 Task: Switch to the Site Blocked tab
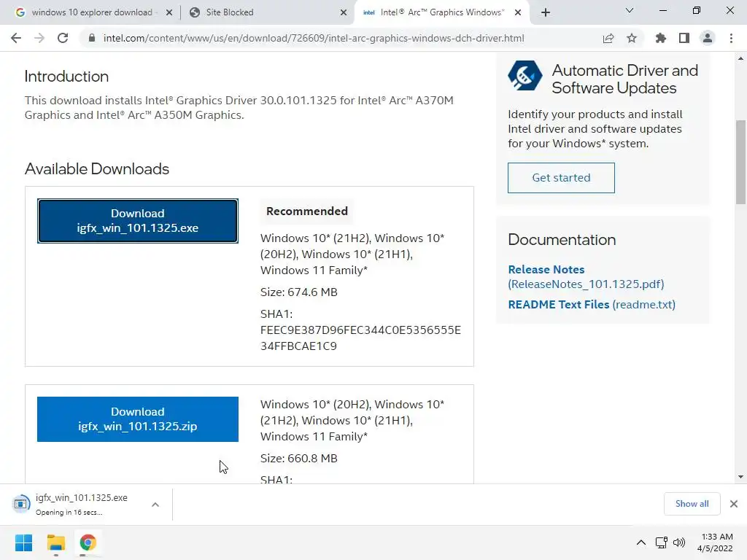click(x=267, y=12)
